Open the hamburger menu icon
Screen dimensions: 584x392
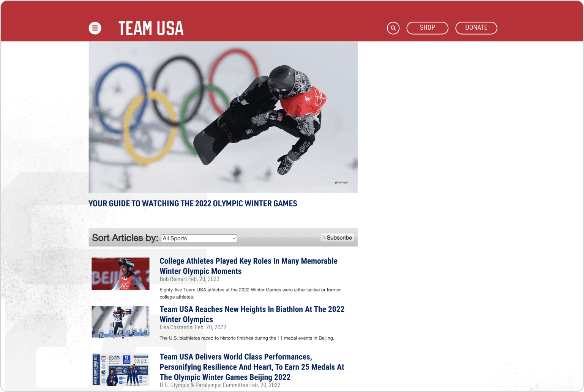pyautogui.click(x=95, y=28)
